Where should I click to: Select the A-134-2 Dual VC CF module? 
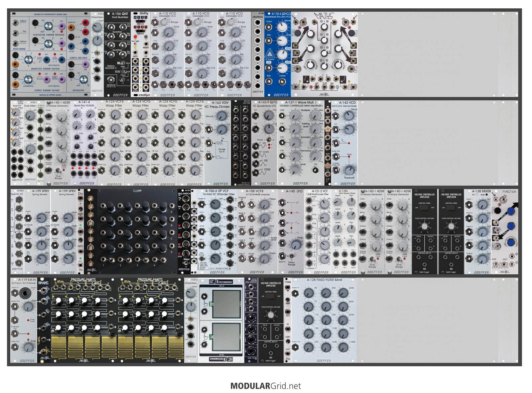click(17, 231)
